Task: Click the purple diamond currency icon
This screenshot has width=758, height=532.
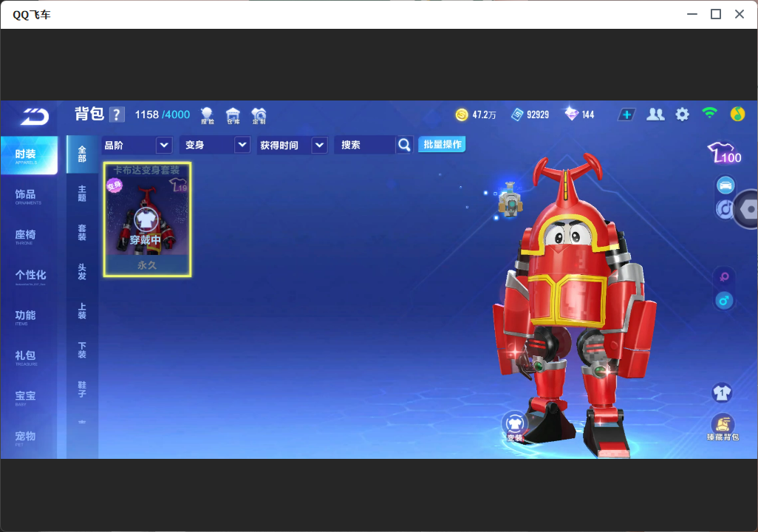Action: pos(571,114)
